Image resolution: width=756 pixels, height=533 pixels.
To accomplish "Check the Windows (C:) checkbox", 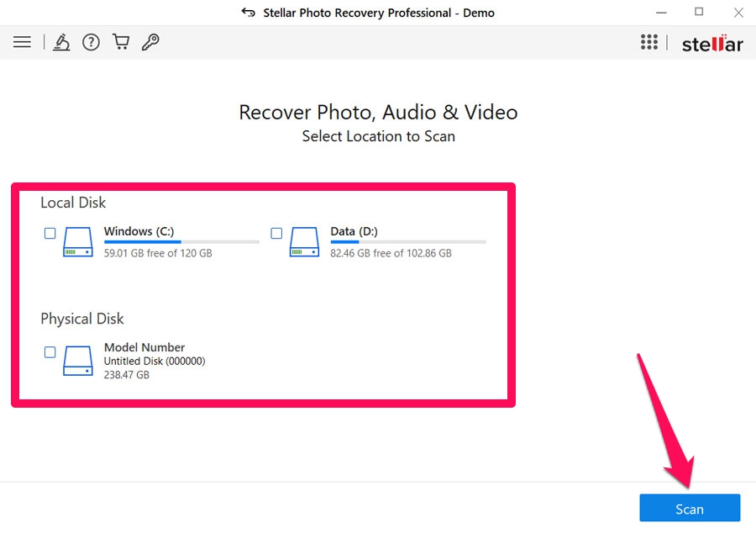I will coord(50,234).
